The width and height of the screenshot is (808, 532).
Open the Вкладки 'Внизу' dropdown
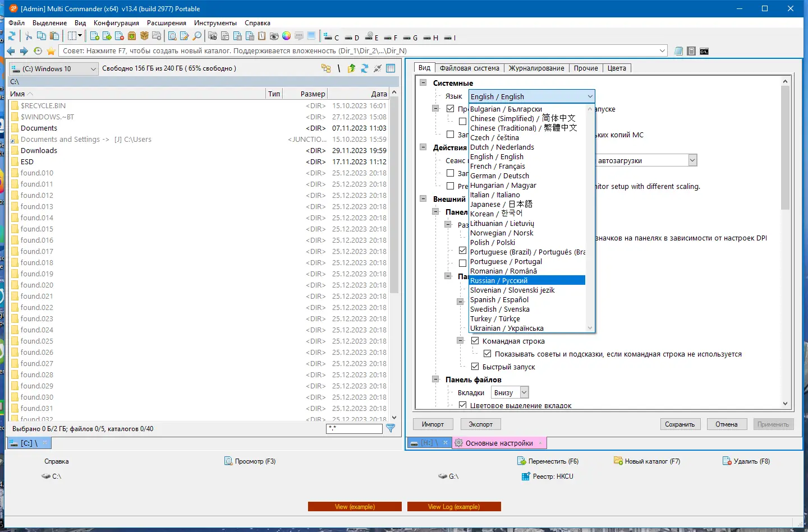click(x=510, y=392)
